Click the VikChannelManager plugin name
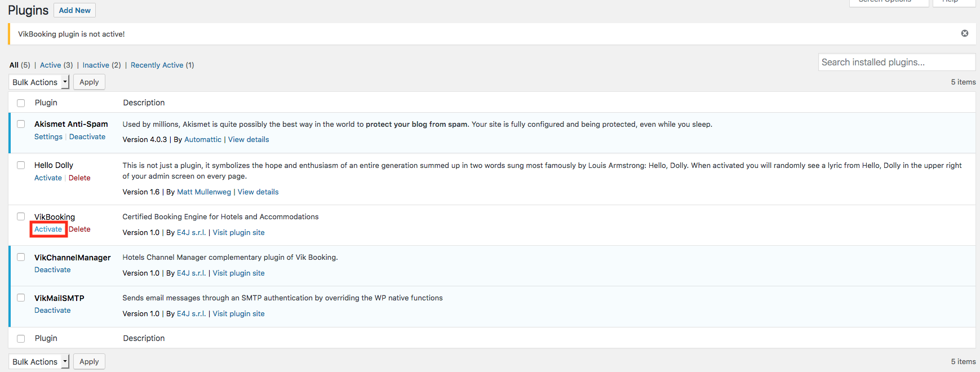The width and height of the screenshot is (980, 372). click(73, 258)
